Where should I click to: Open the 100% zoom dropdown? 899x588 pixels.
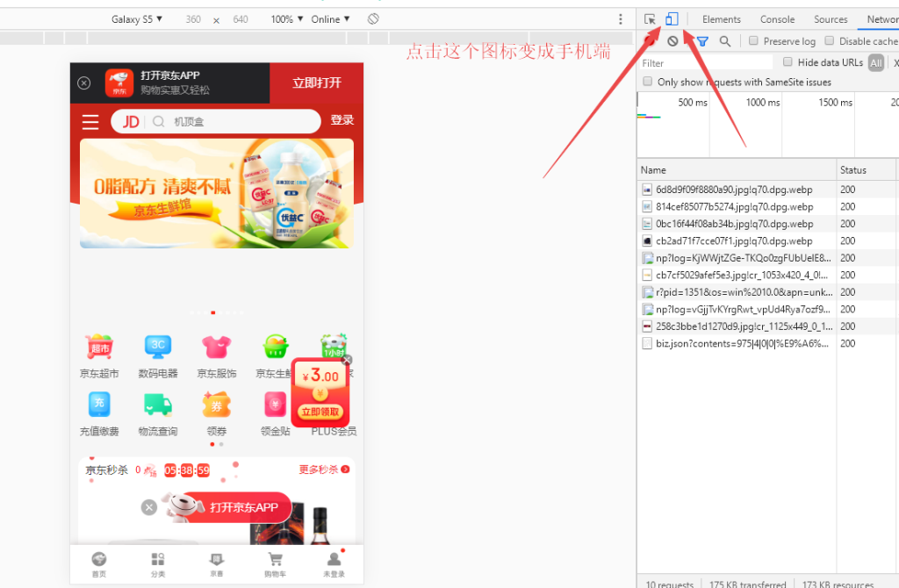(x=287, y=19)
